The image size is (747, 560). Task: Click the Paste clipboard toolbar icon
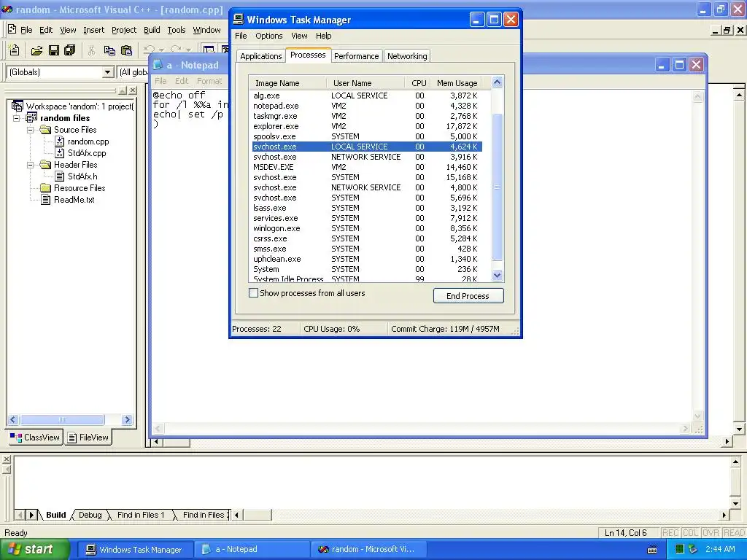click(x=126, y=50)
